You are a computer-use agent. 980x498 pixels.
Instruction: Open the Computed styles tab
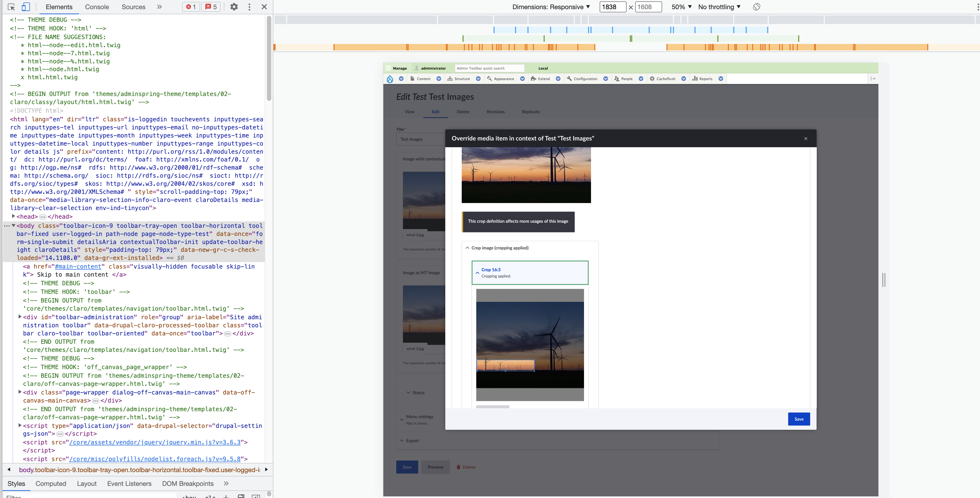51,483
